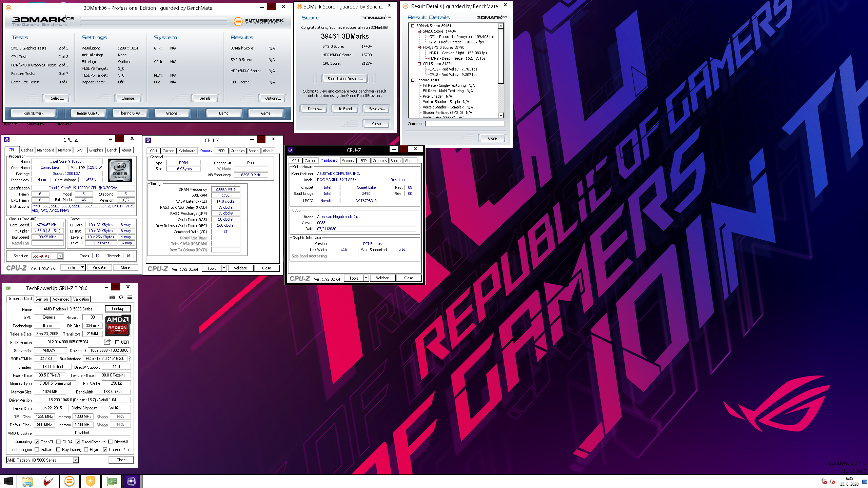Toggle the PhysX checkbox
The image size is (868, 488).
click(x=86, y=450)
